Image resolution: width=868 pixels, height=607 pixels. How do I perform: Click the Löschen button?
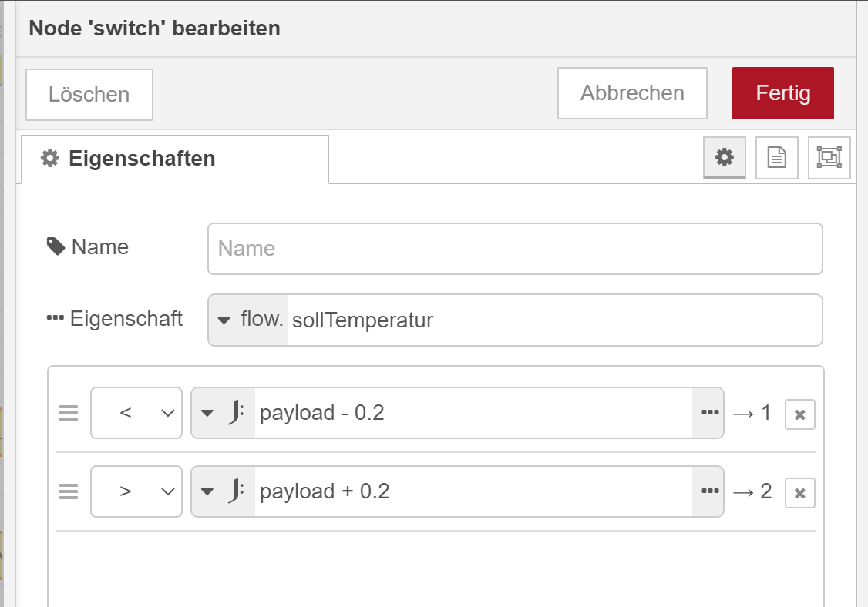(89, 95)
